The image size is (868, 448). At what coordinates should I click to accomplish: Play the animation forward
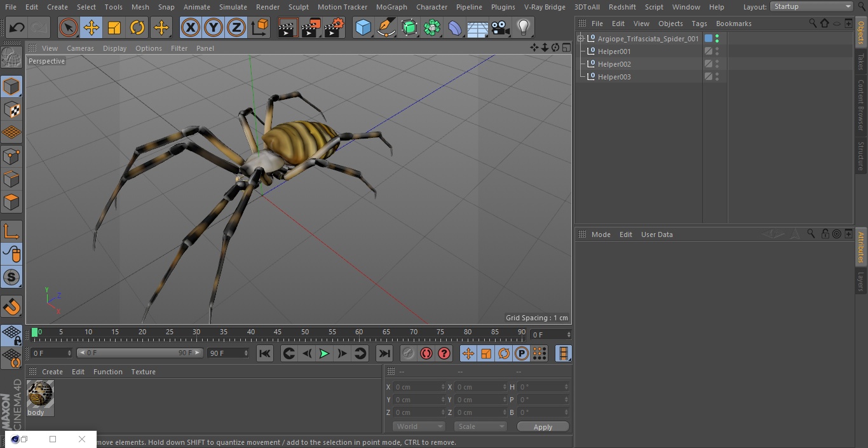pyautogui.click(x=324, y=354)
